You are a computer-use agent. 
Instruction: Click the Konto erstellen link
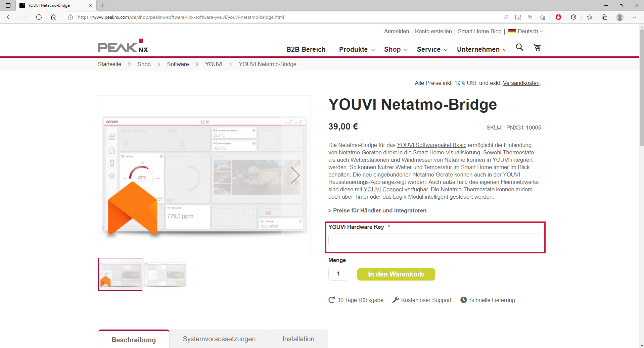[433, 31]
